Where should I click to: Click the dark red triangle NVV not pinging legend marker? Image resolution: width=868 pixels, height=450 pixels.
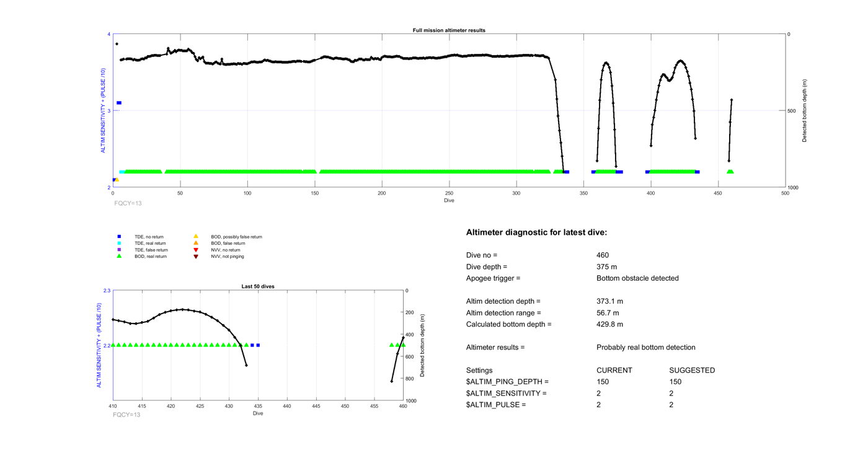point(196,257)
